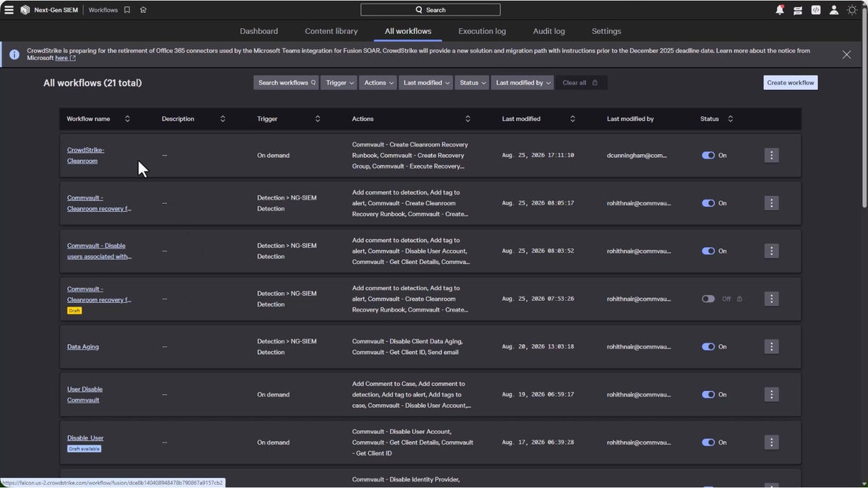Sort by Status column
This screenshot has width=868, height=488.
tap(731, 119)
